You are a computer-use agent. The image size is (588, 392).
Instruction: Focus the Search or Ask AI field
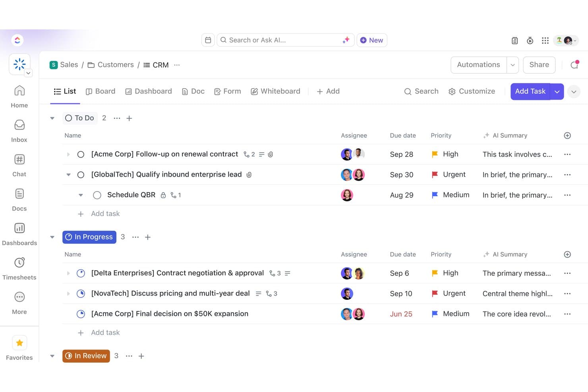(285, 40)
